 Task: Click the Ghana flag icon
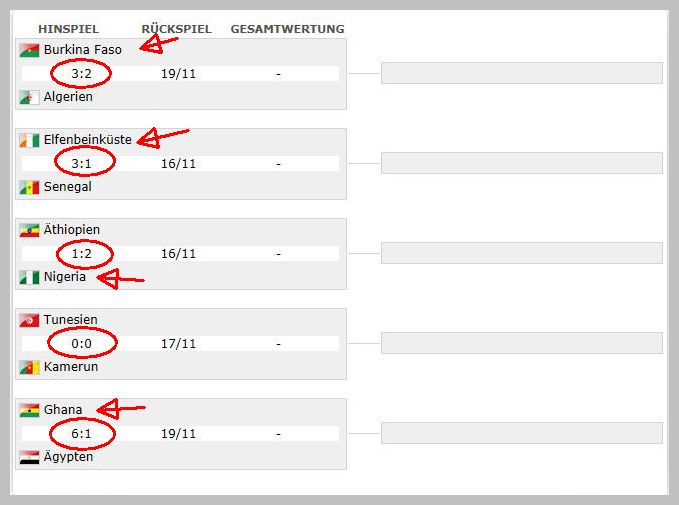[x=29, y=410]
